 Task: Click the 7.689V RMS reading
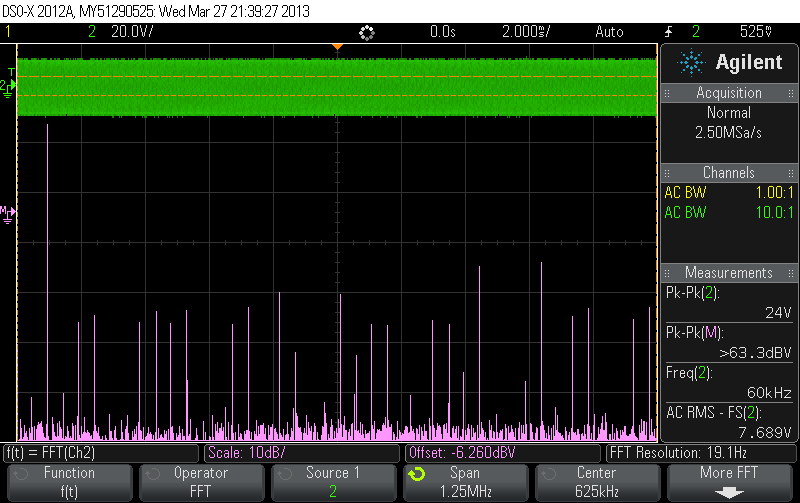point(765,433)
